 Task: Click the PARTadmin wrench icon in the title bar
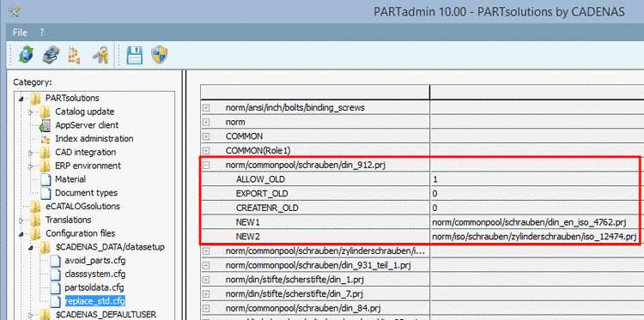pyautogui.click(x=14, y=11)
